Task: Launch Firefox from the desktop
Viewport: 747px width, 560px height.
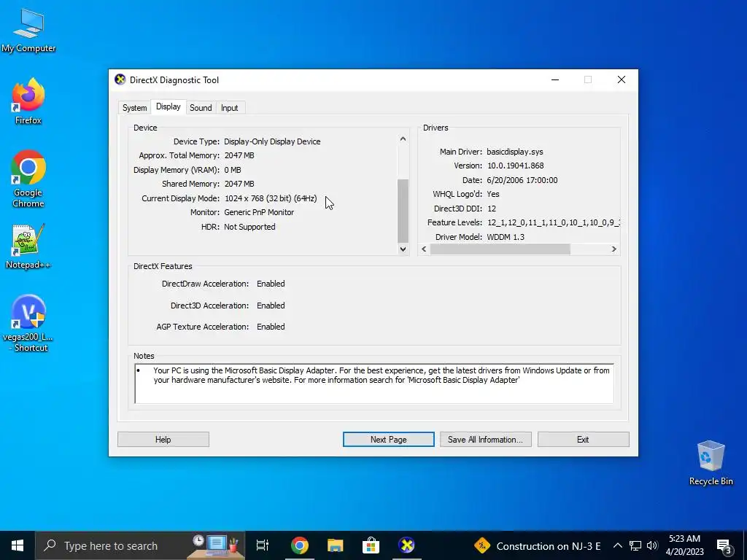Action: (x=28, y=101)
